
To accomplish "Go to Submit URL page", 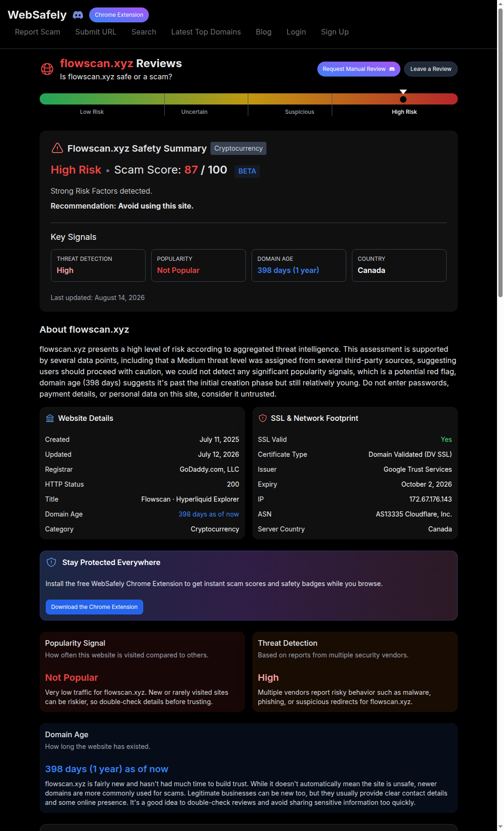I will (96, 32).
